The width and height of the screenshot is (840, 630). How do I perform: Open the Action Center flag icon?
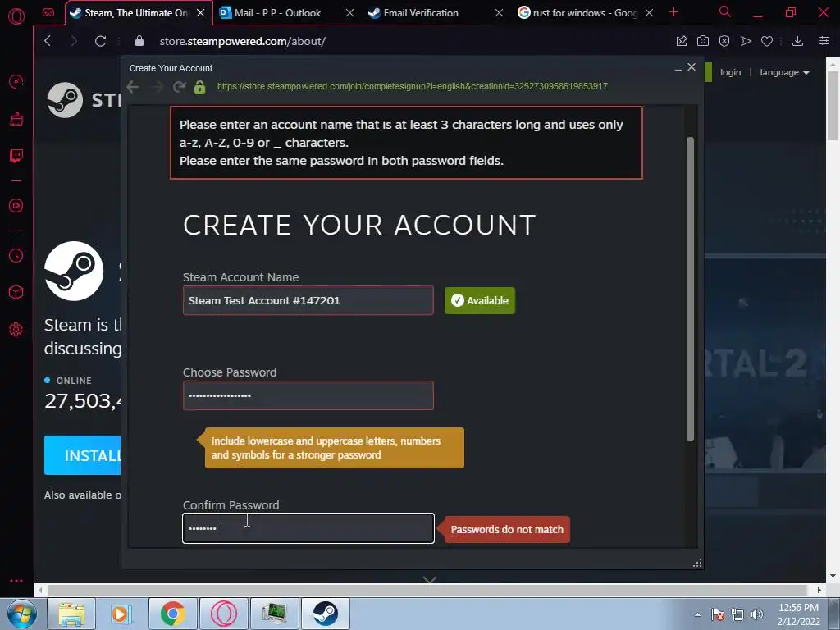(718, 614)
